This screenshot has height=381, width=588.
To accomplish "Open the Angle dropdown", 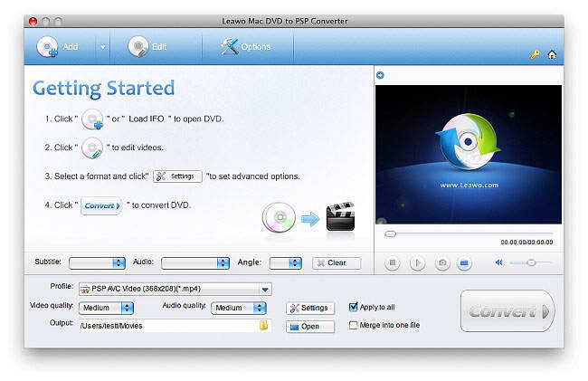I will pyautogui.click(x=285, y=262).
